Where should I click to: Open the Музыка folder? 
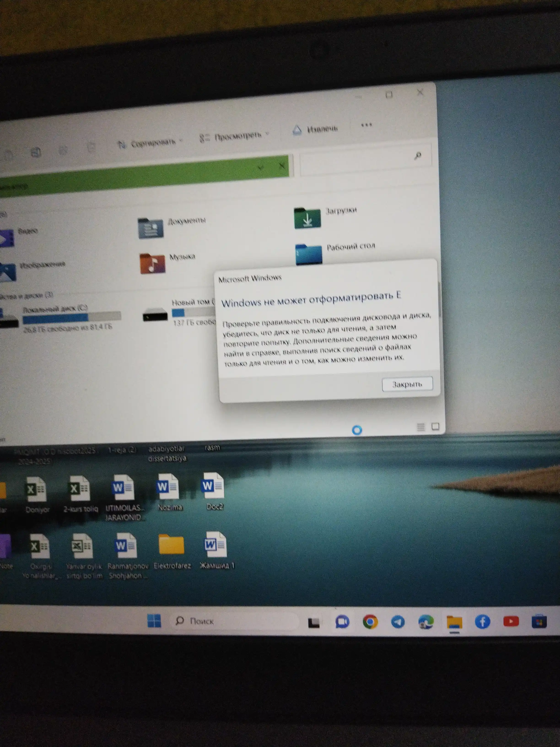coord(168,263)
